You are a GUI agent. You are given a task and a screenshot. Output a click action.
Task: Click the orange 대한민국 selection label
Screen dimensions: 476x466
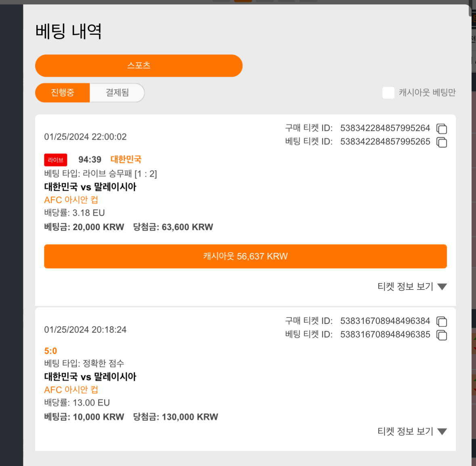coord(126,160)
